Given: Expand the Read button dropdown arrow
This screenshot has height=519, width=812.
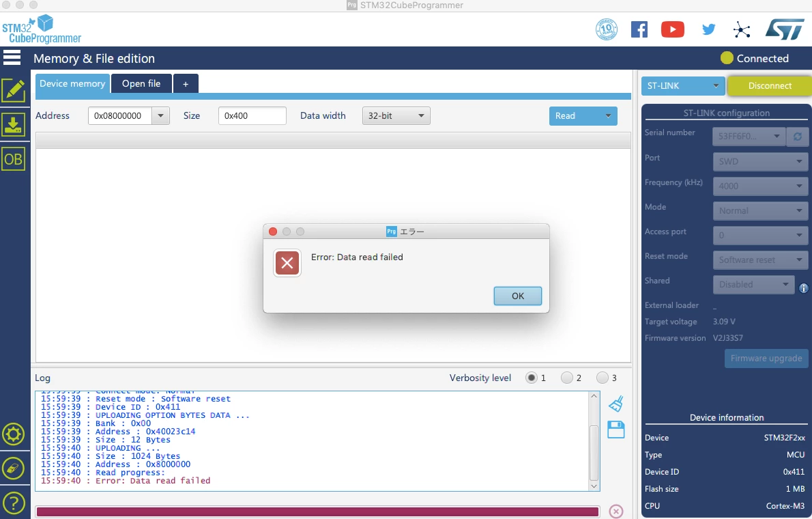Looking at the screenshot, I should coord(608,115).
